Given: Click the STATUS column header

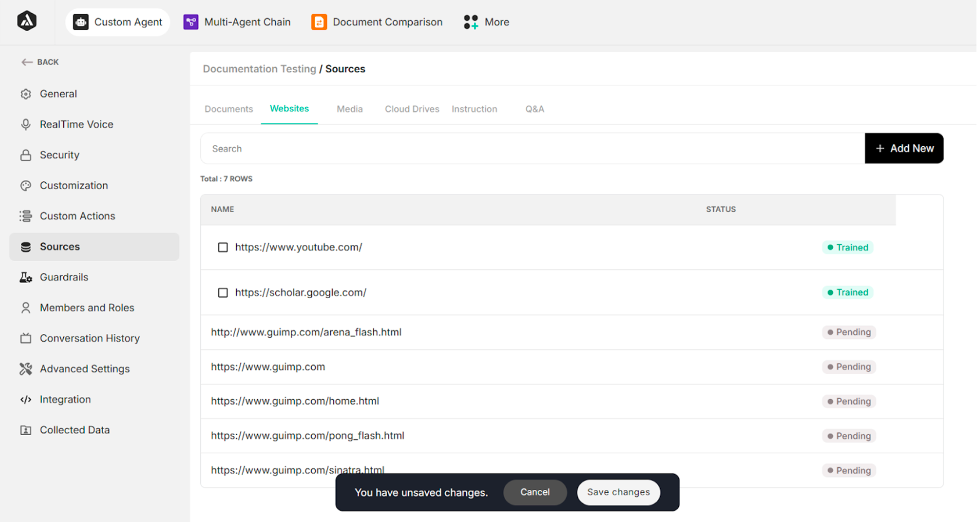Looking at the screenshot, I should click(x=721, y=209).
